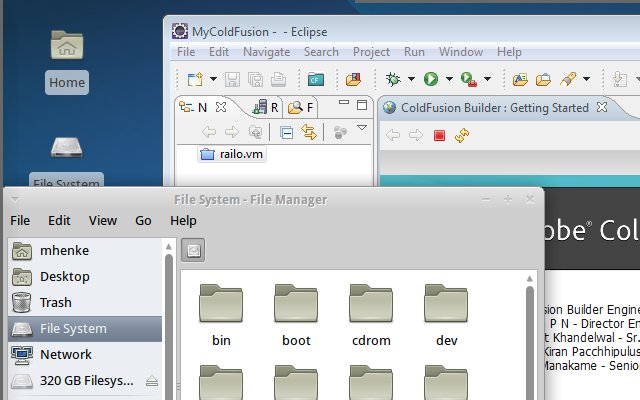Click the New wizard icon in Eclipse toolbar
The width and height of the screenshot is (640, 400).
[195, 79]
